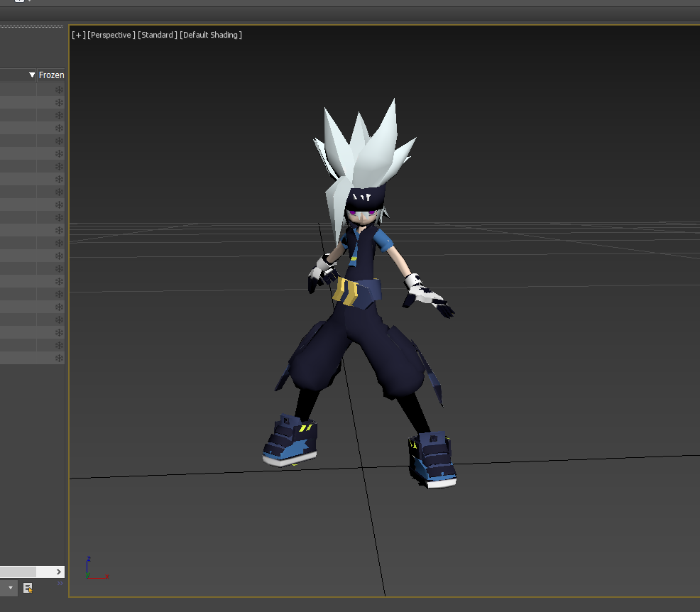Screen dimensions: 700x612
Task: Click the Standard viewport quality label
Action: coord(157,35)
